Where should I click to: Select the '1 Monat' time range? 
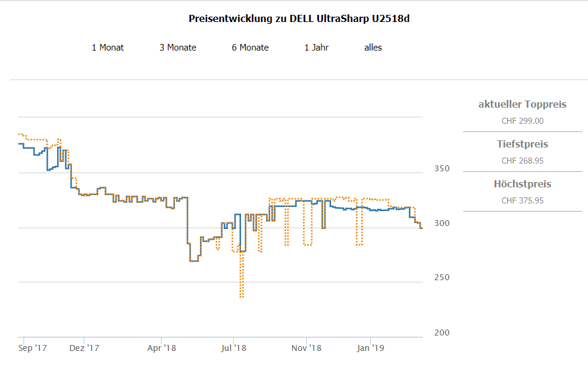coord(108,48)
